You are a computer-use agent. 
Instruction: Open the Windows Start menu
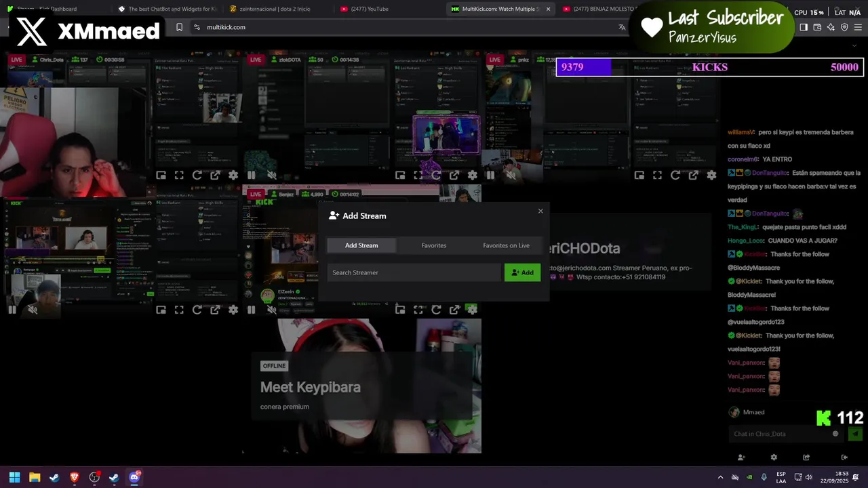(14, 477)
